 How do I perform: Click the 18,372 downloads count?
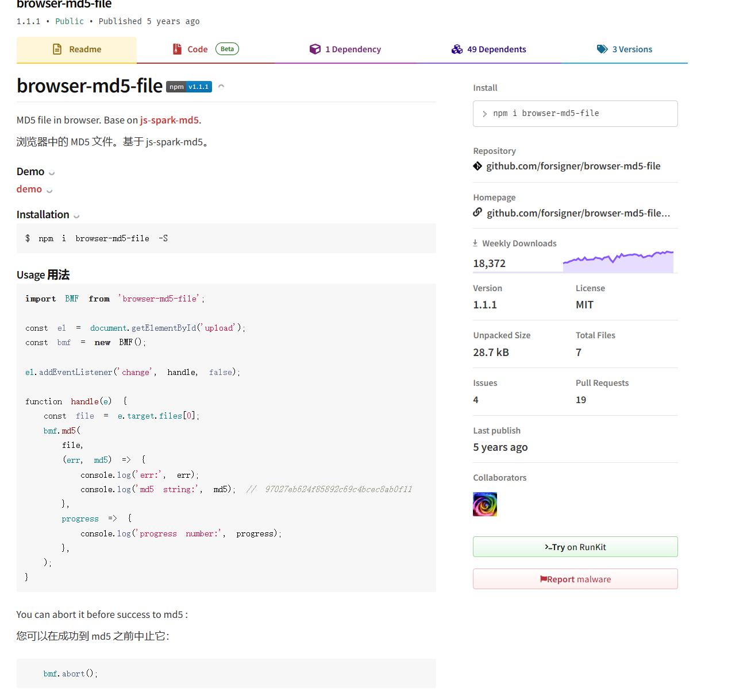[490, 264]
